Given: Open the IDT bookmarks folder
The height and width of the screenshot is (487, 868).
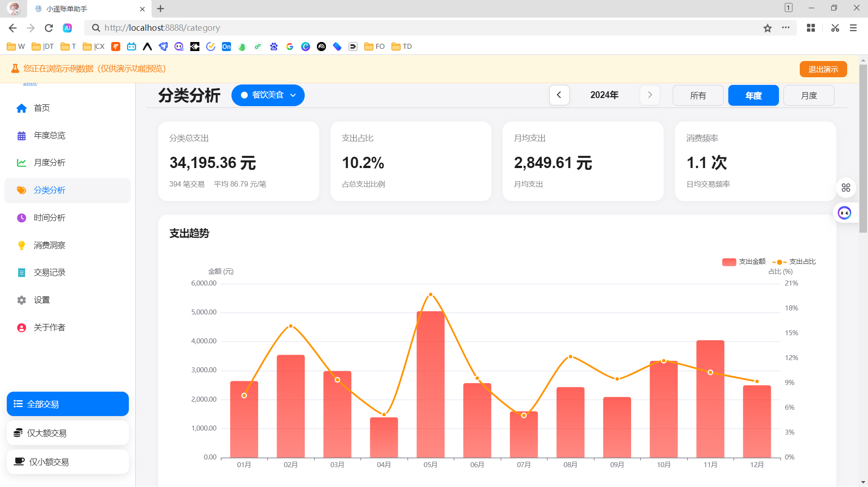Looking at the screenshot, I should coord(42,47).
